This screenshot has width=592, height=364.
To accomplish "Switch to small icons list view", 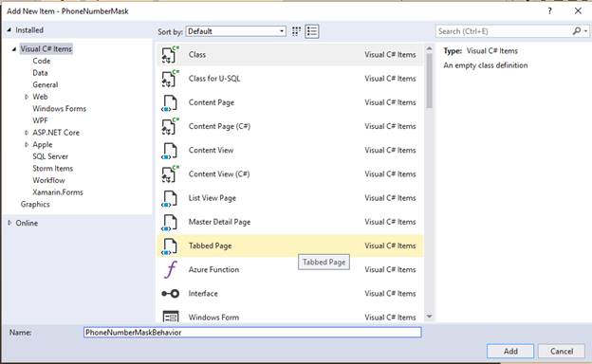I will coord(312,31).
